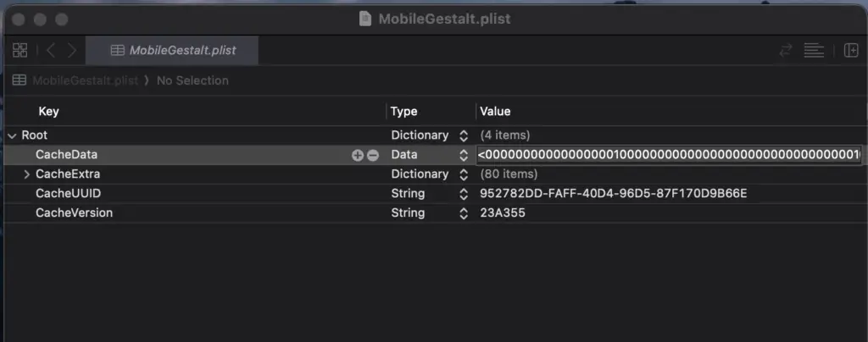The height and width of the screenshot is (342, 868).
Task: Open the related items grid menu
Action: [x=20, y=50]
